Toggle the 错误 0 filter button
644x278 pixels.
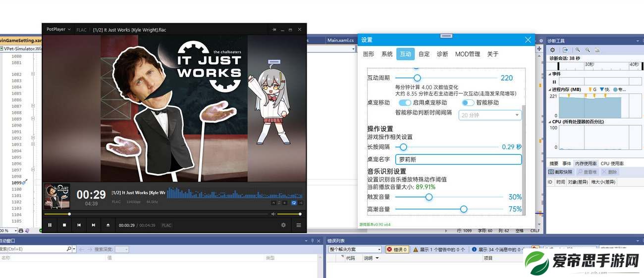[396, 249]
